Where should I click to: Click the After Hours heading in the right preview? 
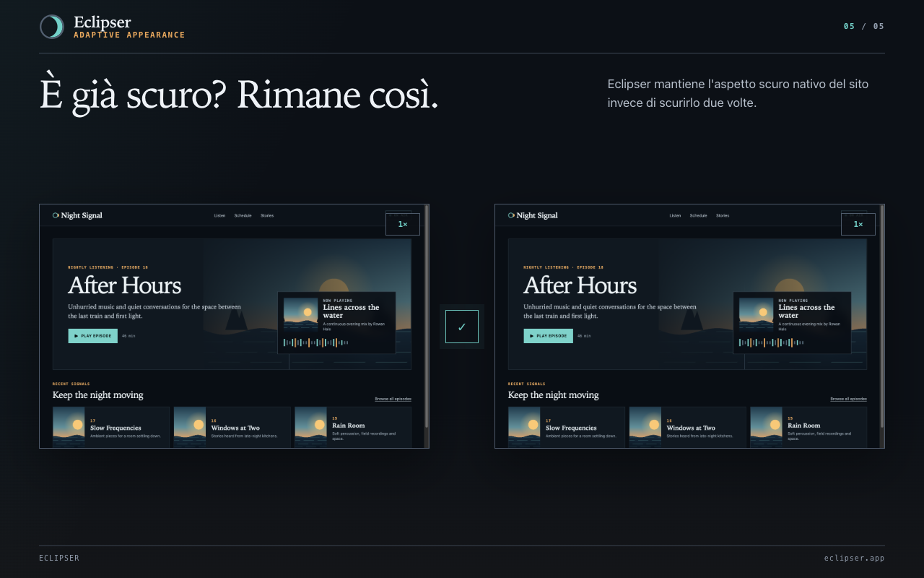(580, 285)
